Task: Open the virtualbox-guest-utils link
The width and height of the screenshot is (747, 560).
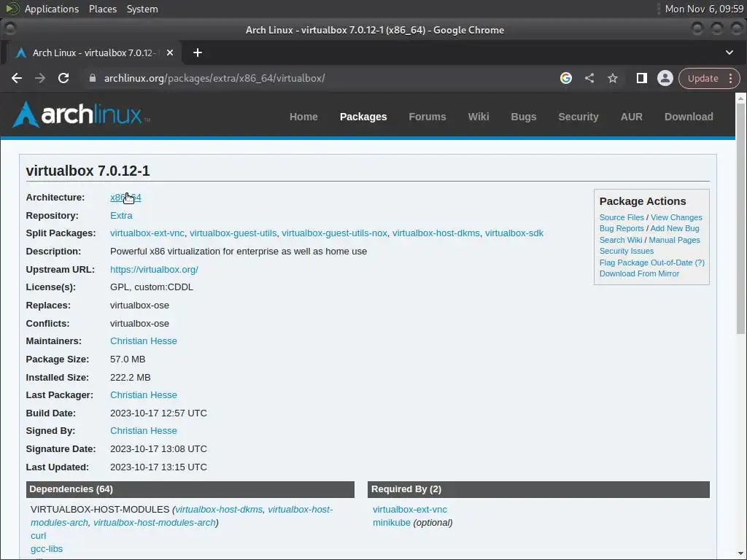Action: tap(233, 233)
